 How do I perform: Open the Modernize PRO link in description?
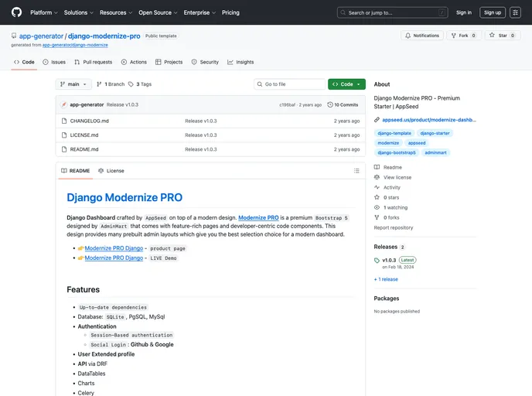258,217
